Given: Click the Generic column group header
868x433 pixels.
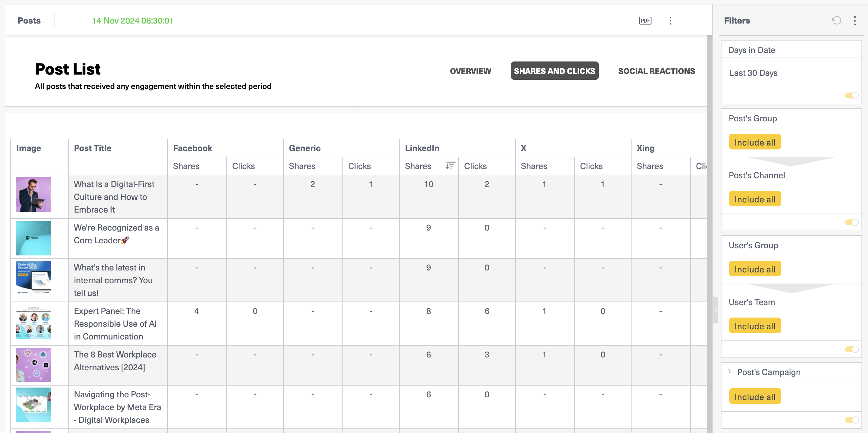Looking at the screenshot, I should 304,148.
